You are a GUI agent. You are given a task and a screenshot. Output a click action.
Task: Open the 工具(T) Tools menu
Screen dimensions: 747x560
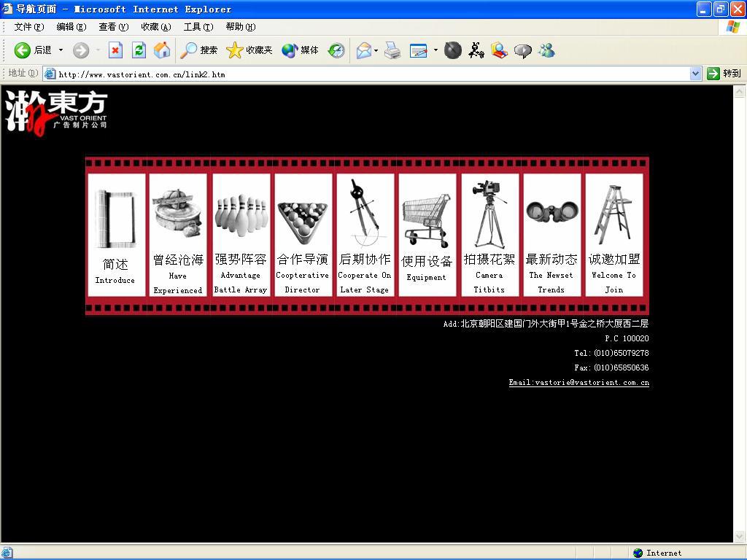point(198,27)
